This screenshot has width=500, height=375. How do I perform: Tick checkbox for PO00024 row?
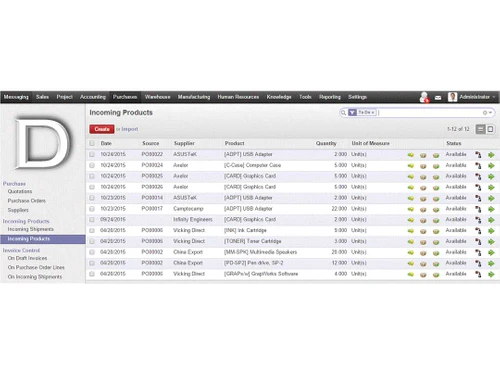tap(92, 165)
